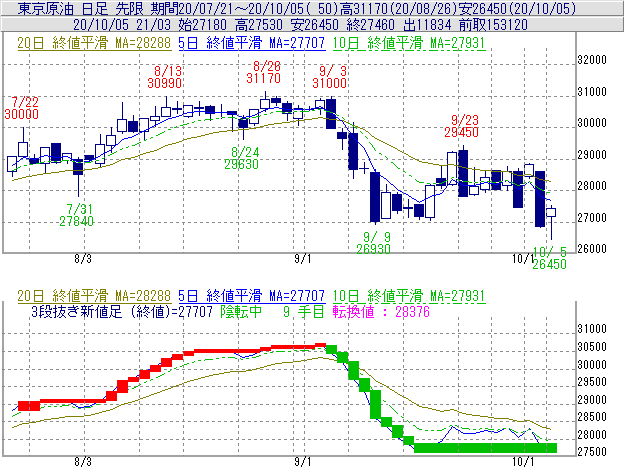
Task: Click the 7/31 27840 low annotation
Action: (76, 215)
